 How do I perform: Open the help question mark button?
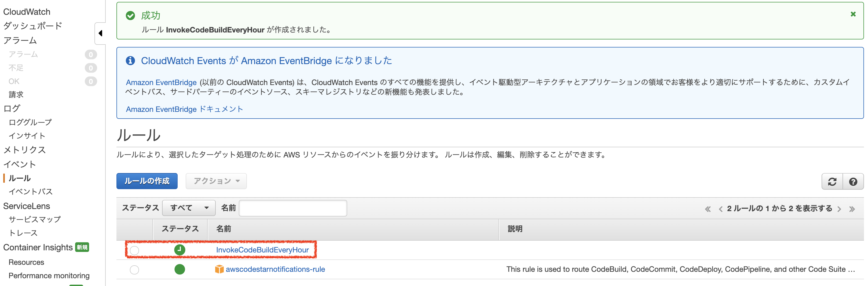(853, 182)
